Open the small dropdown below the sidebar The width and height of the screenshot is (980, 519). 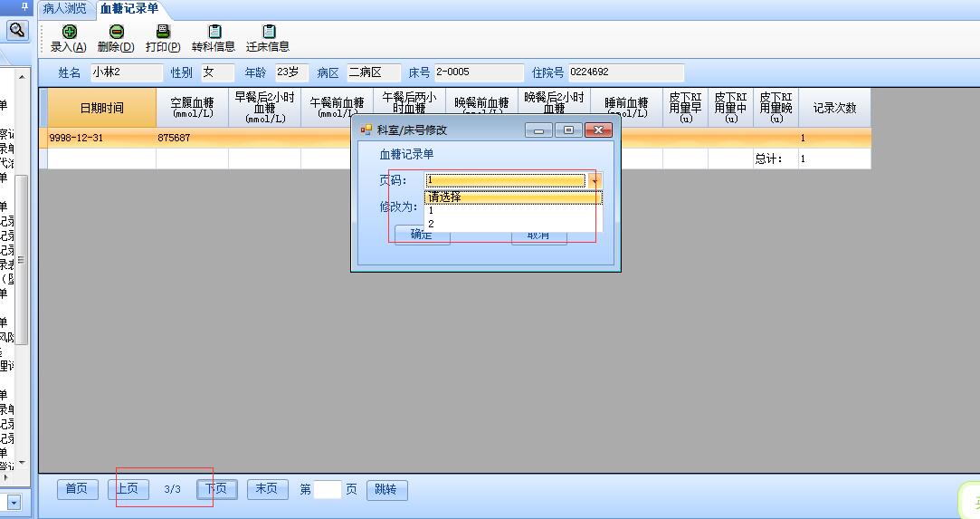tap(14, 502)
